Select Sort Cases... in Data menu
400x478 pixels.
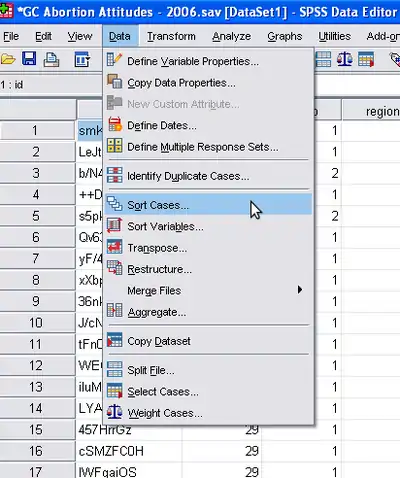pos(209,205)
